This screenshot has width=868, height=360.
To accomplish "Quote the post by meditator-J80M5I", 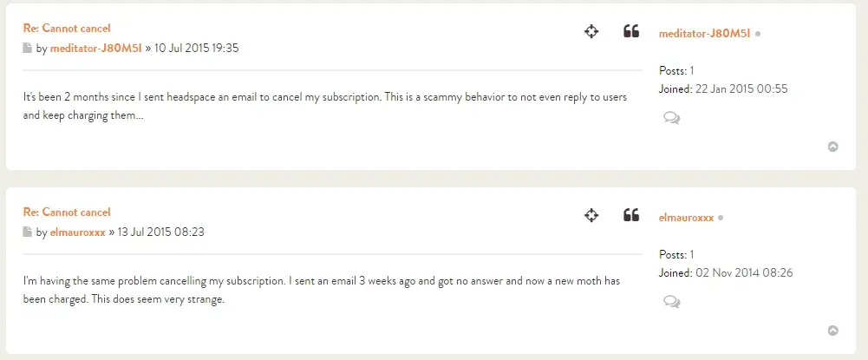I will tap(631, 32).
